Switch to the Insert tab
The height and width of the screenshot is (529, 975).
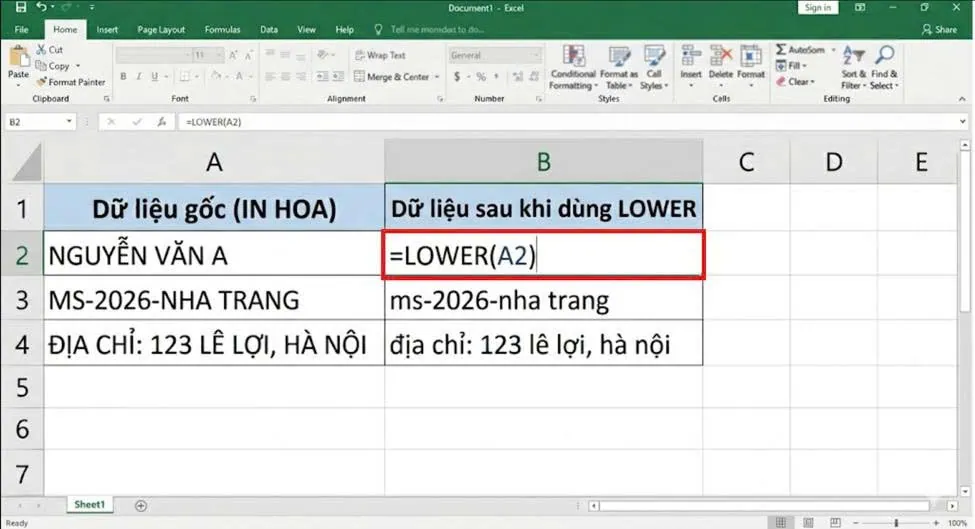(107, 29)
